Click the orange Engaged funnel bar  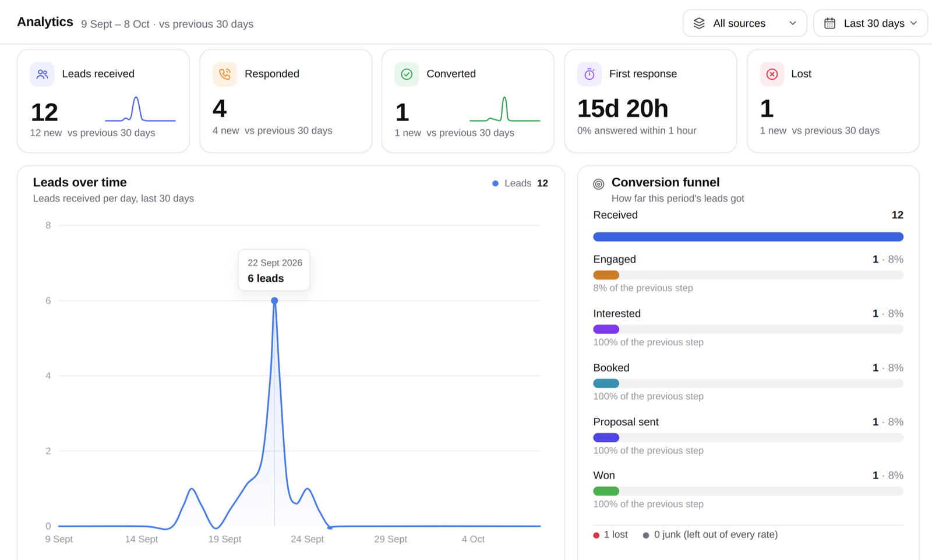pyautogui.click(x=606, y=275)
